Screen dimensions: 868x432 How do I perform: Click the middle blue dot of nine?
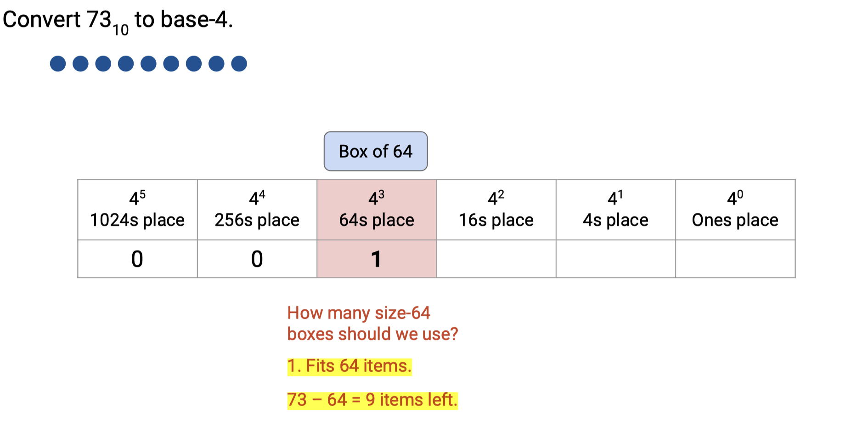pyautogui.click(x=148, y=63)
